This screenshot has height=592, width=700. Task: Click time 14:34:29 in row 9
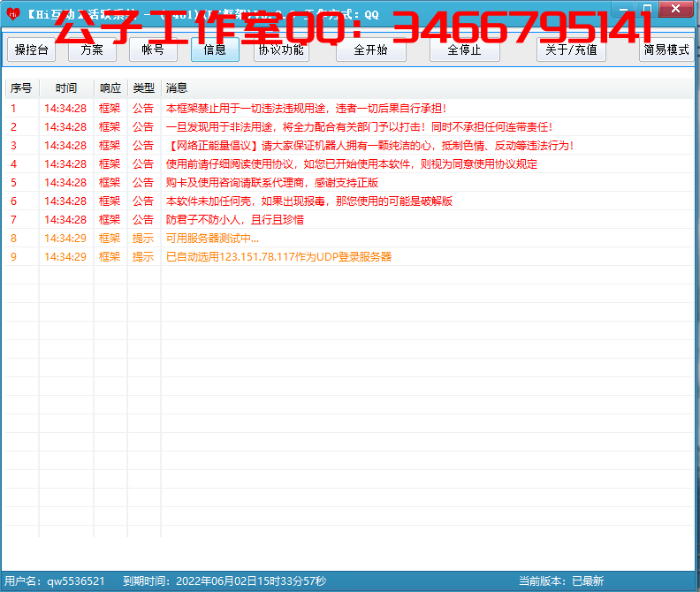pos(65,257)
